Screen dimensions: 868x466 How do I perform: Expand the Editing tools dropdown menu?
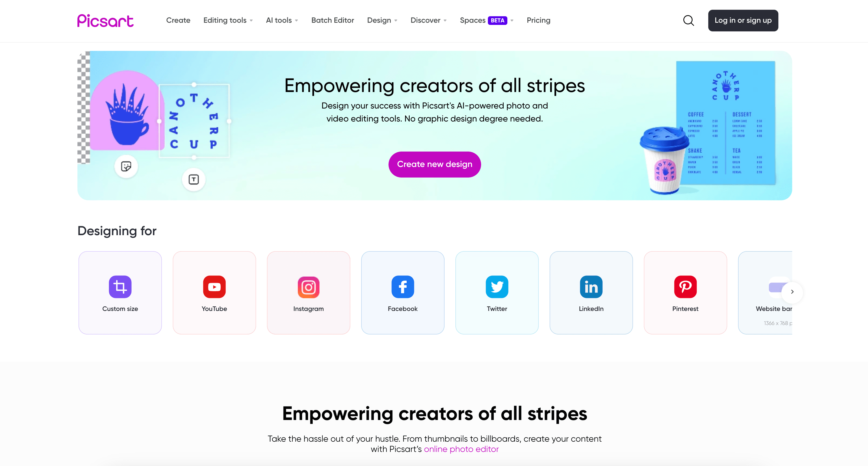point(228,20)
